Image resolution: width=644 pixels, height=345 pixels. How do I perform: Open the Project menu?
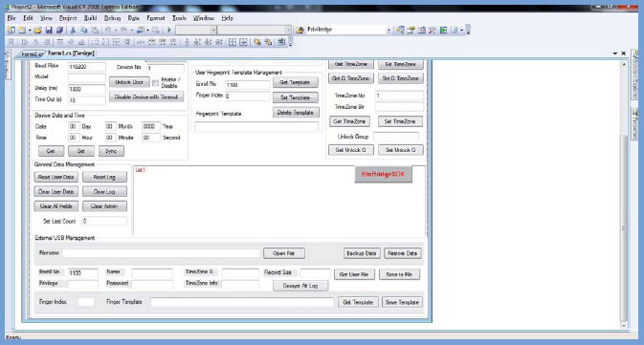[68, 18]
